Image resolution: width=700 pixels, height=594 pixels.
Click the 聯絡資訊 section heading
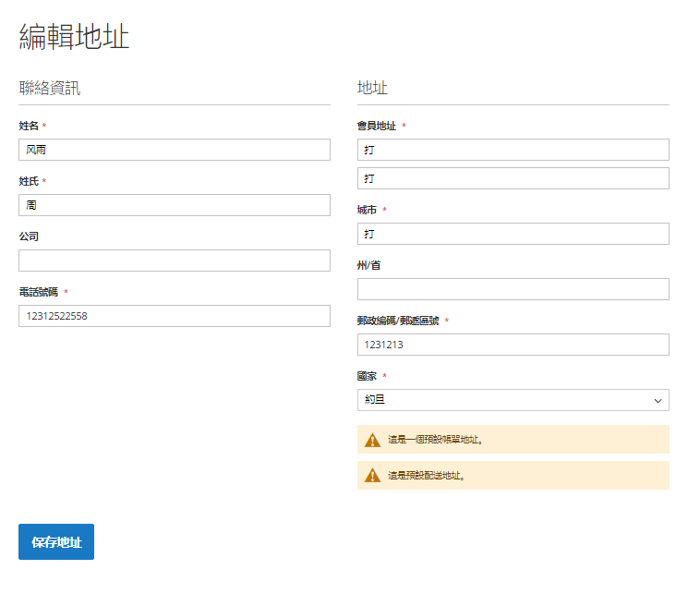coord(50,88)
